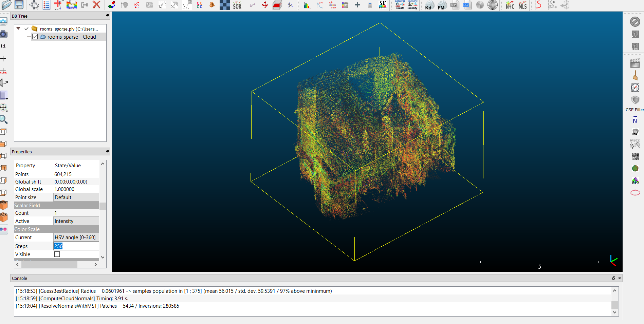The image size is (644, 324).
Task: Click the Save floppy disk icon
Action: click(x=19, y=5)
